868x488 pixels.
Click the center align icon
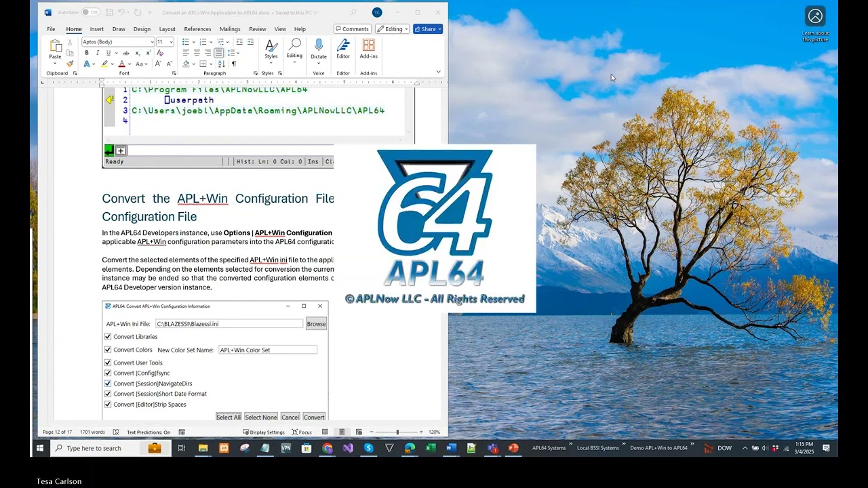(x=197, y=53)
